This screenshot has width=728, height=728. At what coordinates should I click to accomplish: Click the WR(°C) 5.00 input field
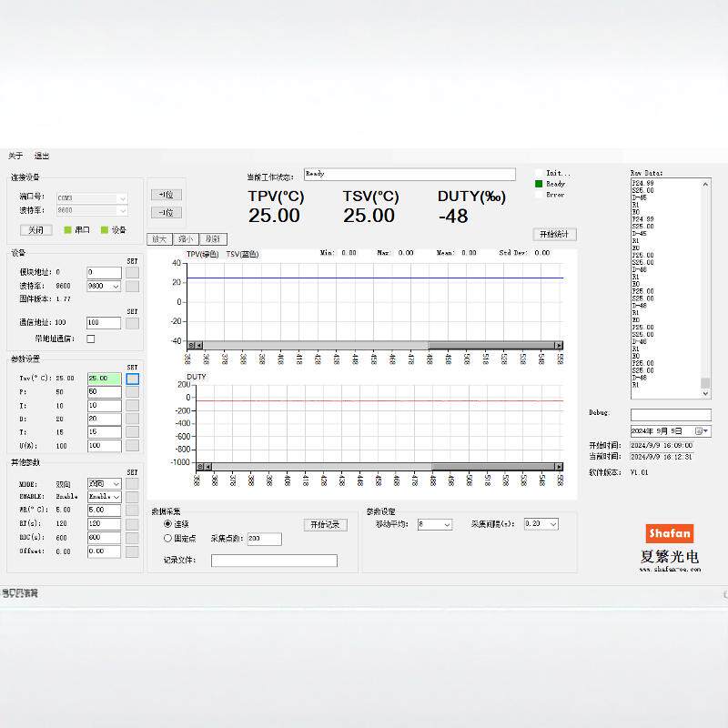[x=105, y=511]
